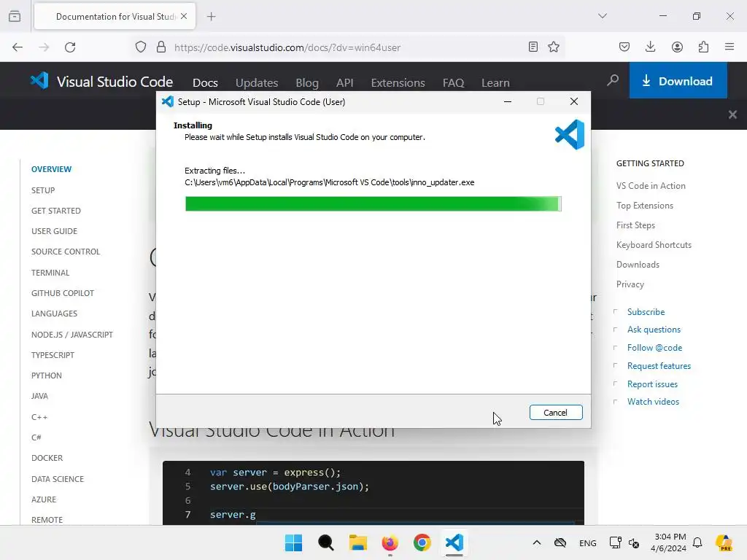Open the Firefox View icon in tab bar

pos(15,16)
